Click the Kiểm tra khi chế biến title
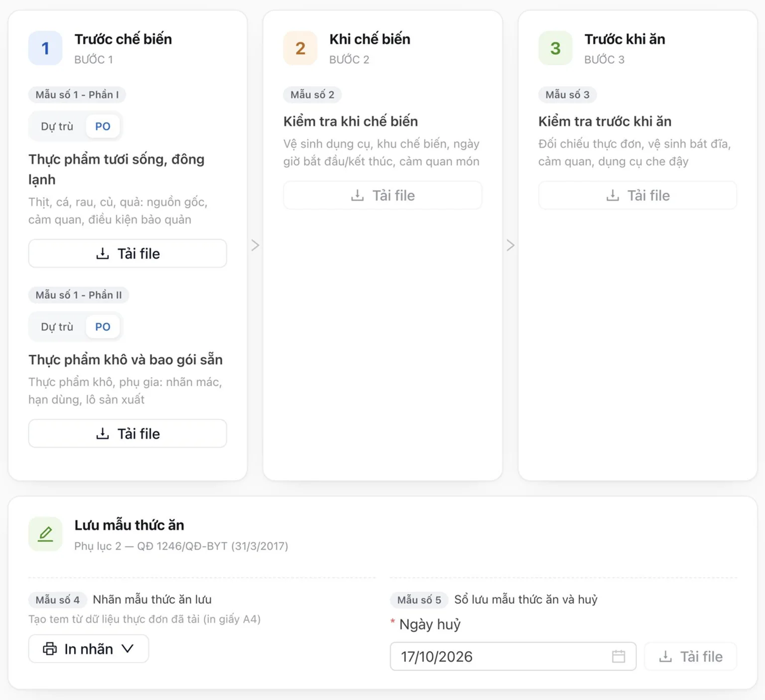765x700 pixels. pos(351,122)
